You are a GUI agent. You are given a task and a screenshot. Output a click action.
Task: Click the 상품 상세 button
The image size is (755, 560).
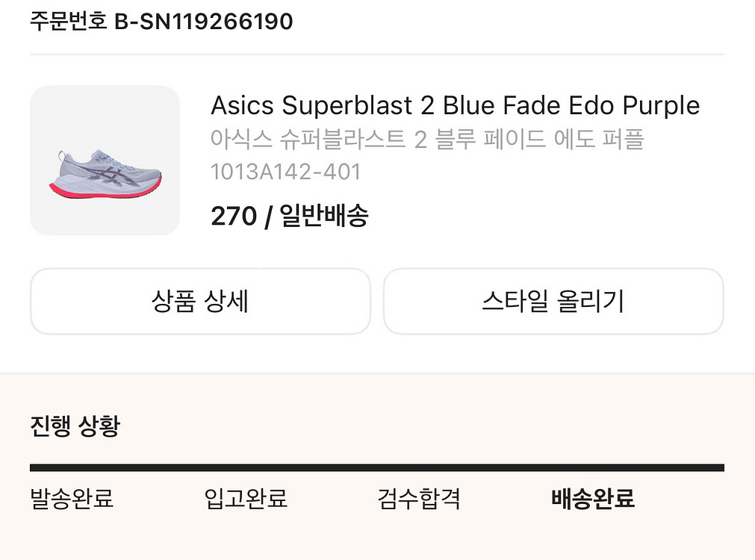[200, 301]
